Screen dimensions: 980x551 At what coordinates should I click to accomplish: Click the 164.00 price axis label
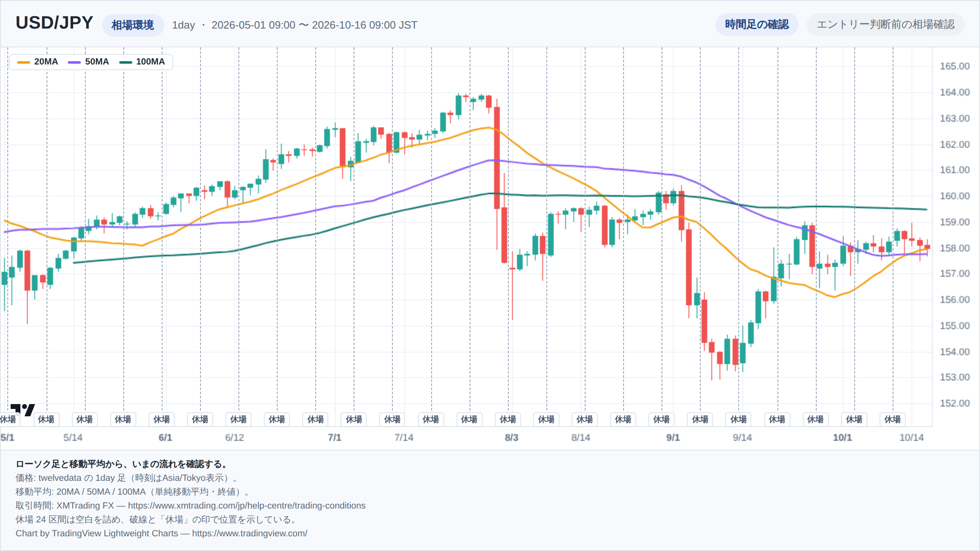coord(955,92)
